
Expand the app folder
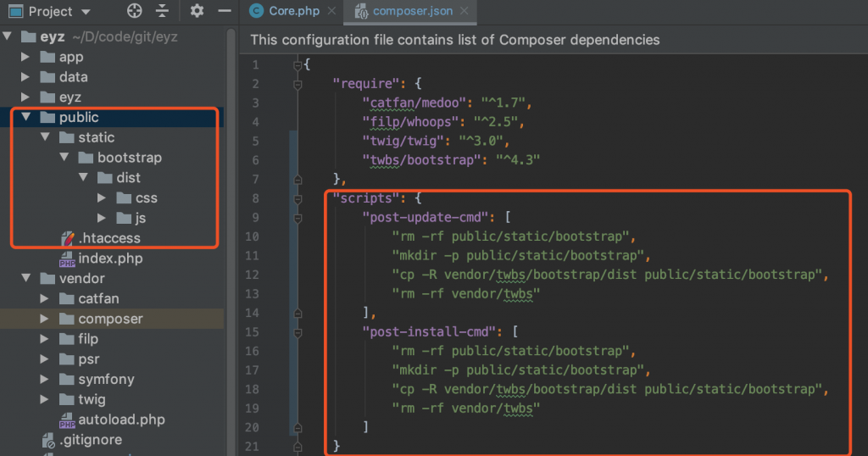[25, 57]
